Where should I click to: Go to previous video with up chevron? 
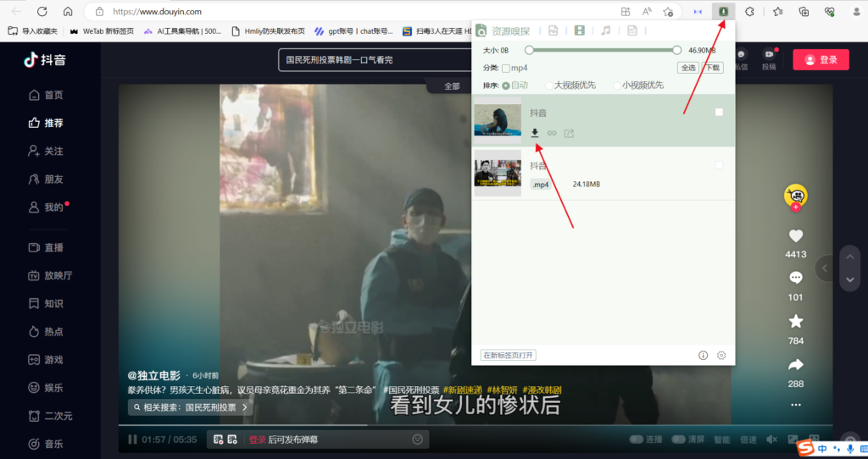849,257
